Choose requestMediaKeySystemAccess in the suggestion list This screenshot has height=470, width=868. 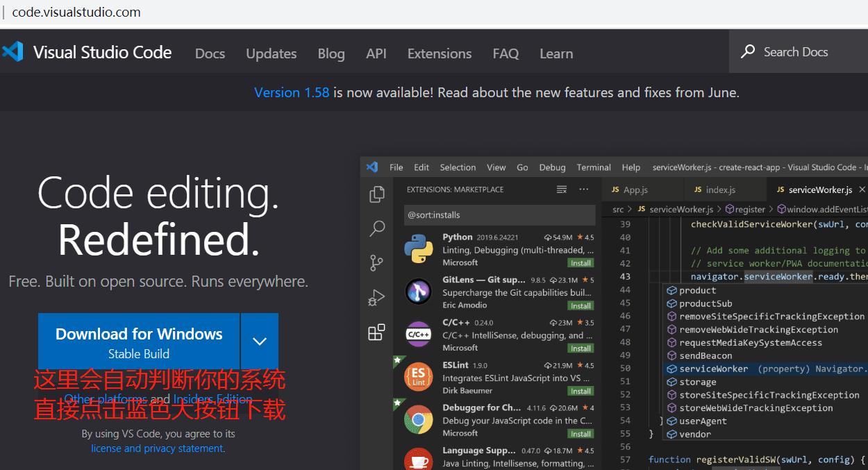(750, 342)
